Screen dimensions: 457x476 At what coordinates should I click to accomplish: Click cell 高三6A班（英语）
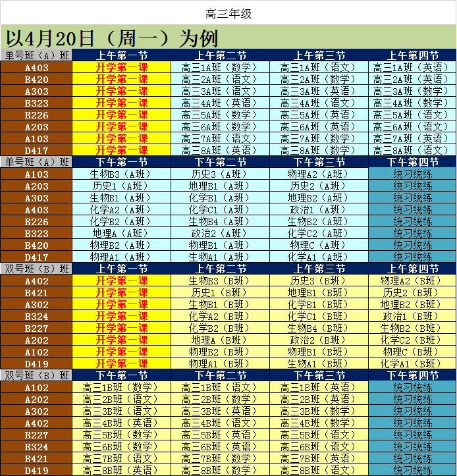319,126
